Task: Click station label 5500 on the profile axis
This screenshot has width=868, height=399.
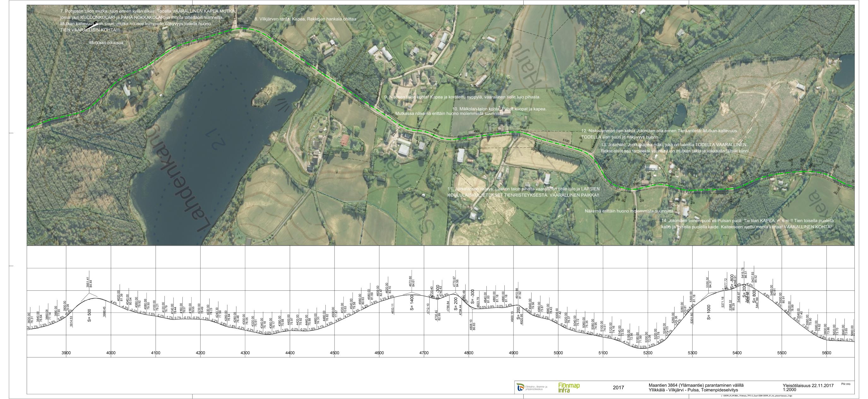Action: pyautogui.click(x=782, y=353)
